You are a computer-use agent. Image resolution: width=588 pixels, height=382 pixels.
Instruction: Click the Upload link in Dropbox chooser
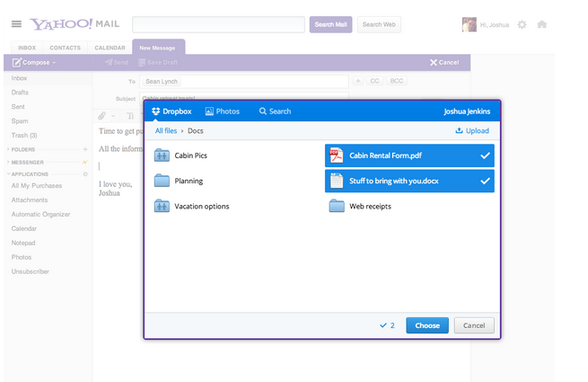(x=472, y=130)
